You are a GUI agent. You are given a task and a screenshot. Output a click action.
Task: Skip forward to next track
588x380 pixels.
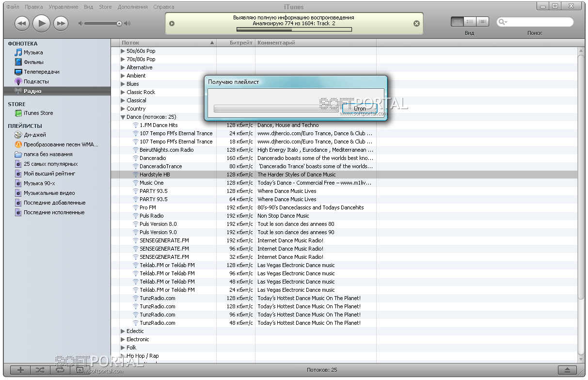[61, 23]
